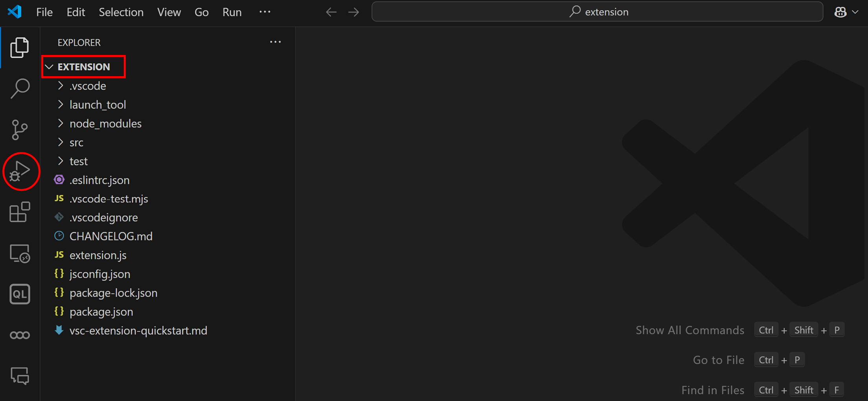Open the Search view in activity bar
This screenshot has height=401, width=868.
coord(20,88)
